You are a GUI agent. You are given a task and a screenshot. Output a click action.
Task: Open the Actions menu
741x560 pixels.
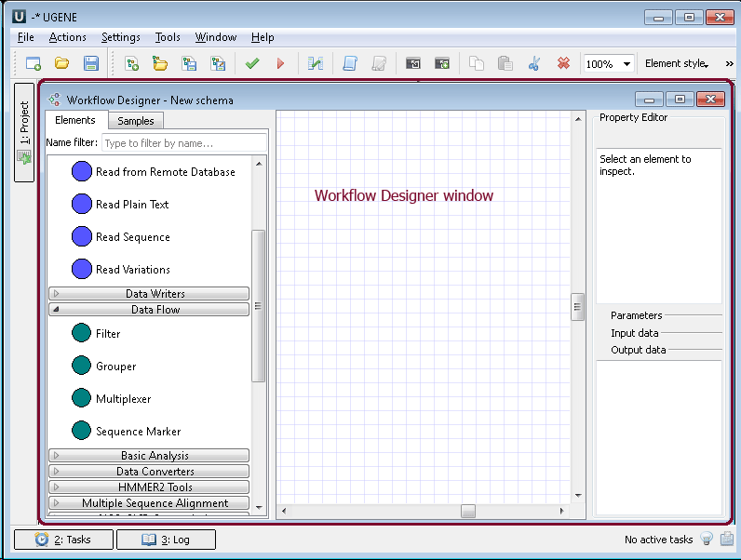[x=68, y=37]
